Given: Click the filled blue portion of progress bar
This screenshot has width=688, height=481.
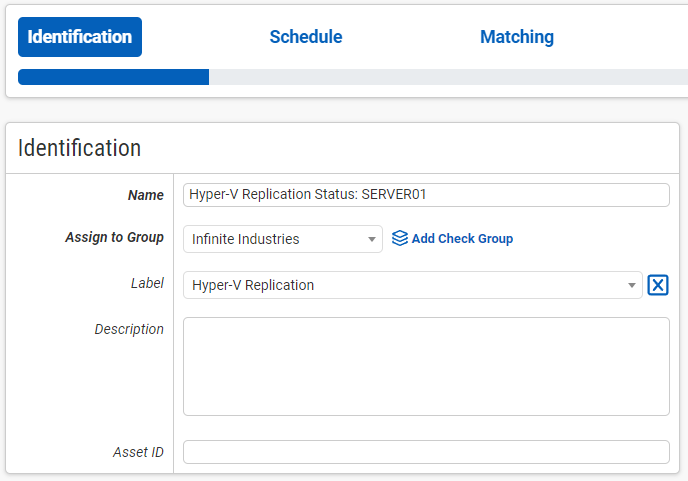Looking at the screenshot, I should click(113, 77).
